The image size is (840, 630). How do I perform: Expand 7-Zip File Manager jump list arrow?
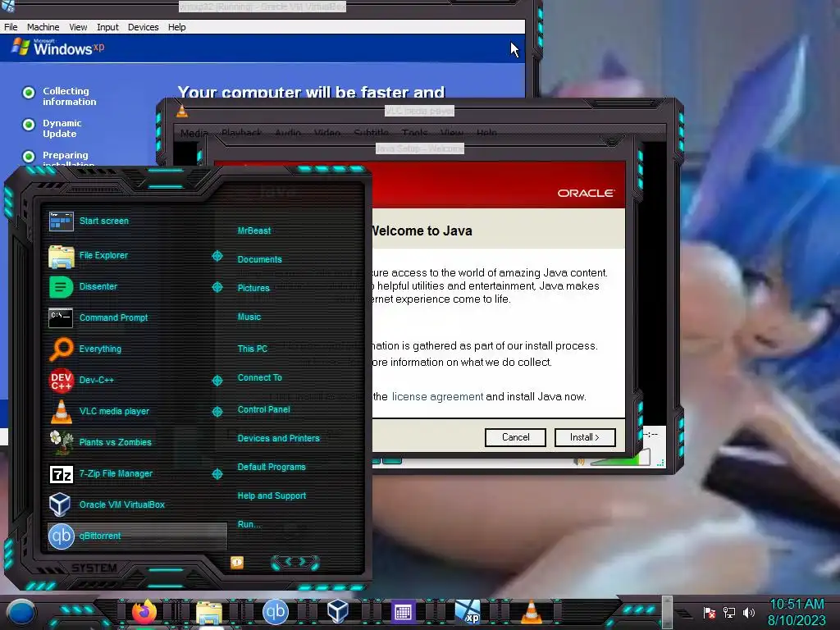pyautogui.click(x=217, y=474)
